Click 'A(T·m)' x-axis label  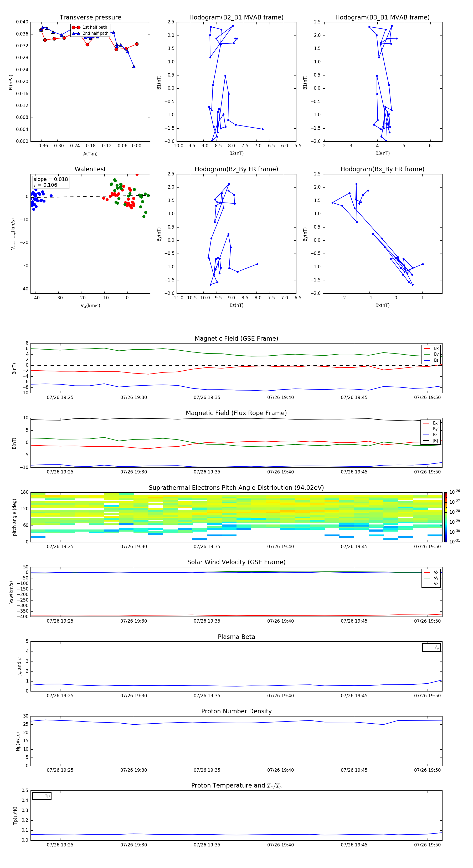click(x=90, y=154)
